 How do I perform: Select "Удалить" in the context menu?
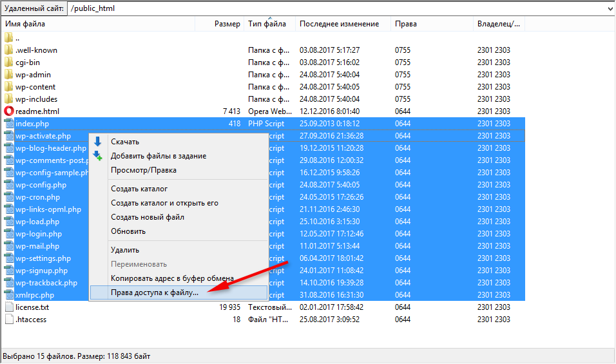pyautogui.click(x=125, y=250)
